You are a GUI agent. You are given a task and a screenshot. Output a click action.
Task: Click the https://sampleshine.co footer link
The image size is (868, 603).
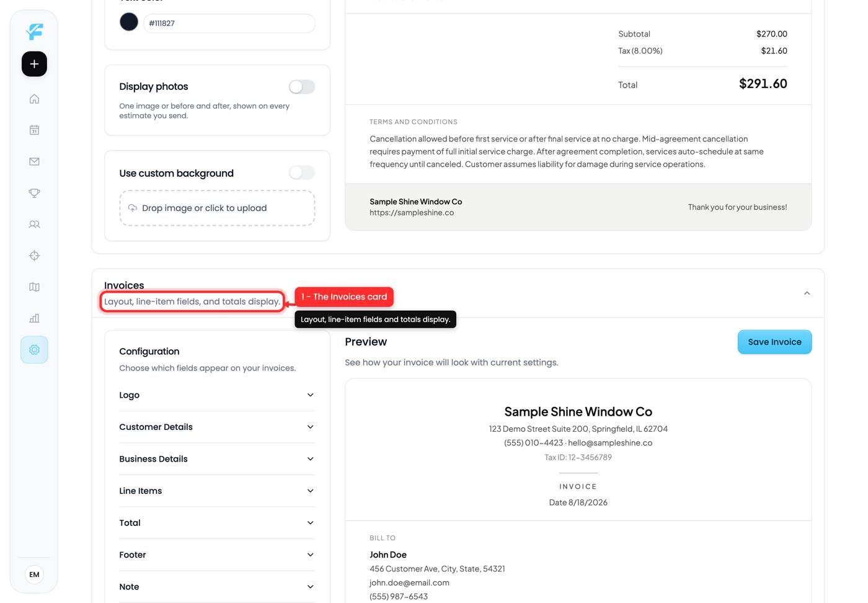point(412,213)
